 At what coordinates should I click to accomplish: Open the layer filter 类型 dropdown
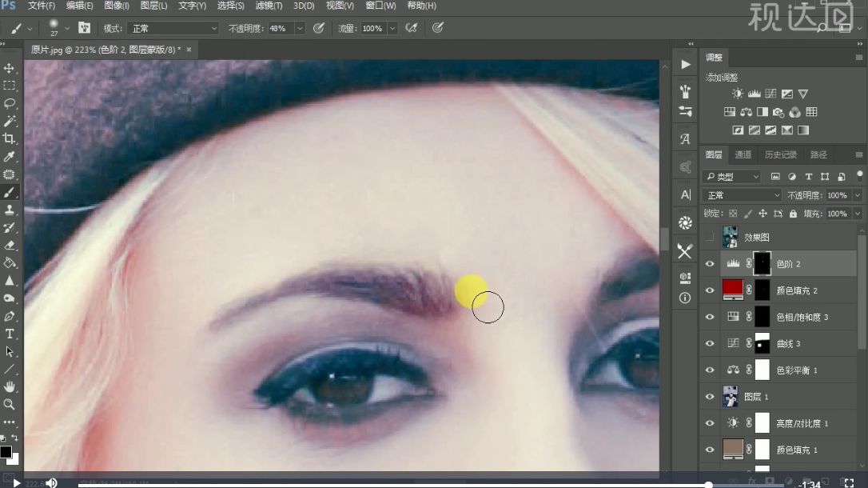(x=732, y=177)
